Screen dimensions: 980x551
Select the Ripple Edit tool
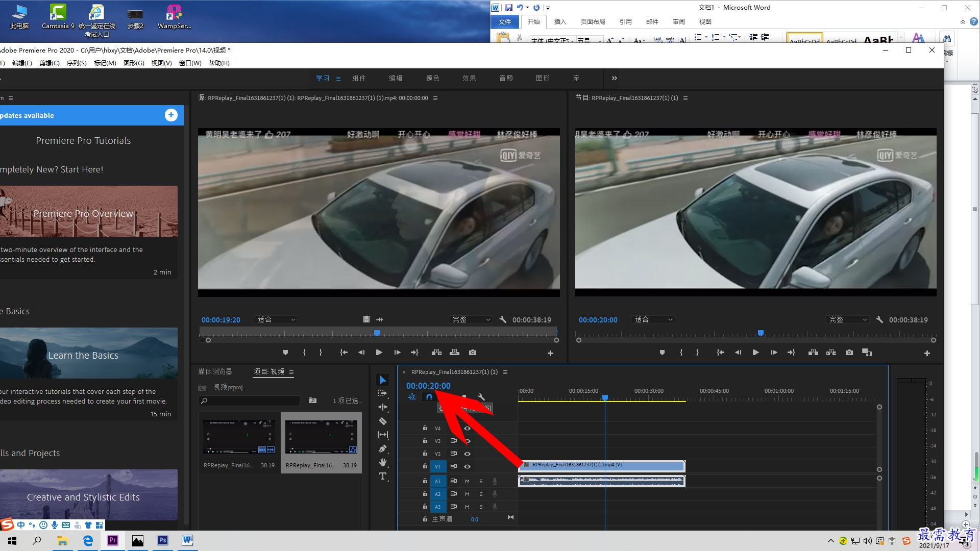click(383, 407)
